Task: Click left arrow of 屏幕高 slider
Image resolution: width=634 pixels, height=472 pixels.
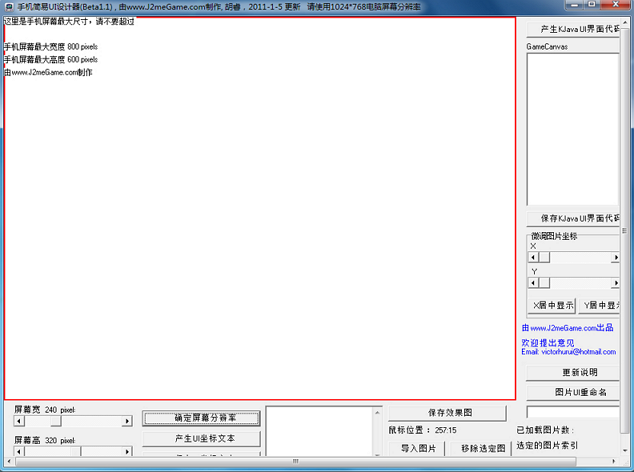Action: pyautogui.click(x=19, y=451)
